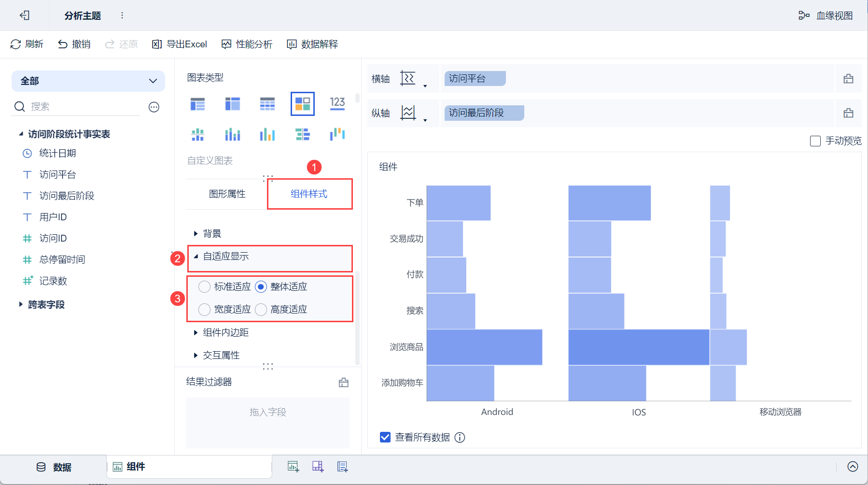The height and width of the screenshot is (485, 868).
Task: Click the 撤销 undo button
Action: click(74, 44)
